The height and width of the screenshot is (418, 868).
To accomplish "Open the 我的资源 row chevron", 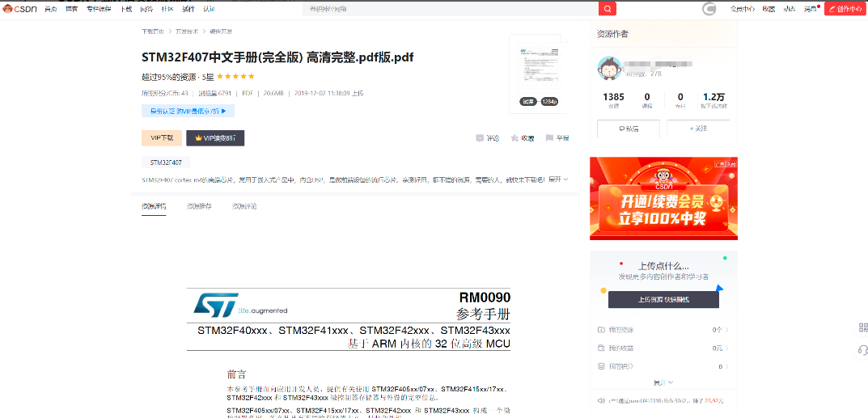I will click(727, 330).
